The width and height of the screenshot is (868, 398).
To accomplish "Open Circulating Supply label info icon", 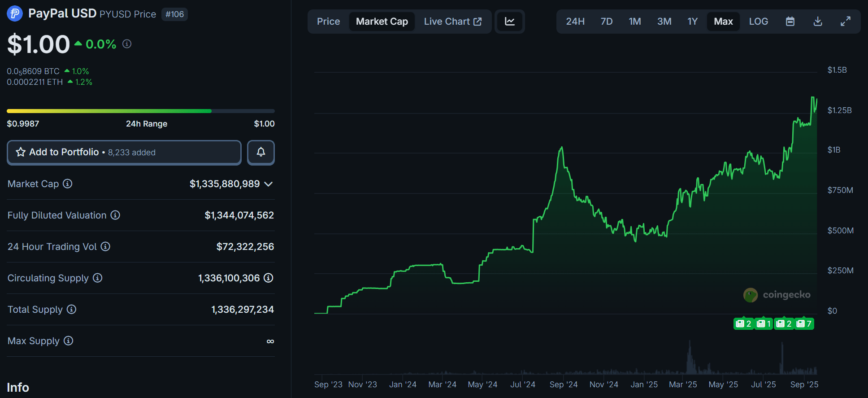I will pos(97,278).
